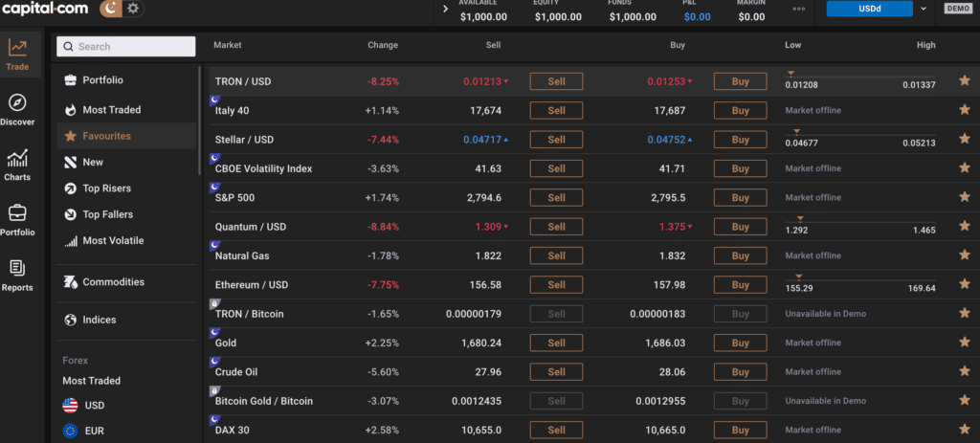
Task: Buy TRON / USD
Action: point(740,81)
